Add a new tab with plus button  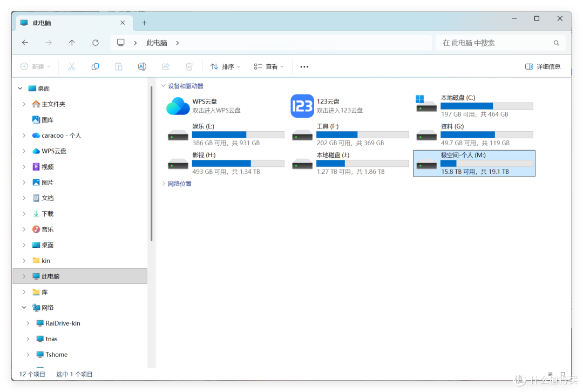(144, 23)
